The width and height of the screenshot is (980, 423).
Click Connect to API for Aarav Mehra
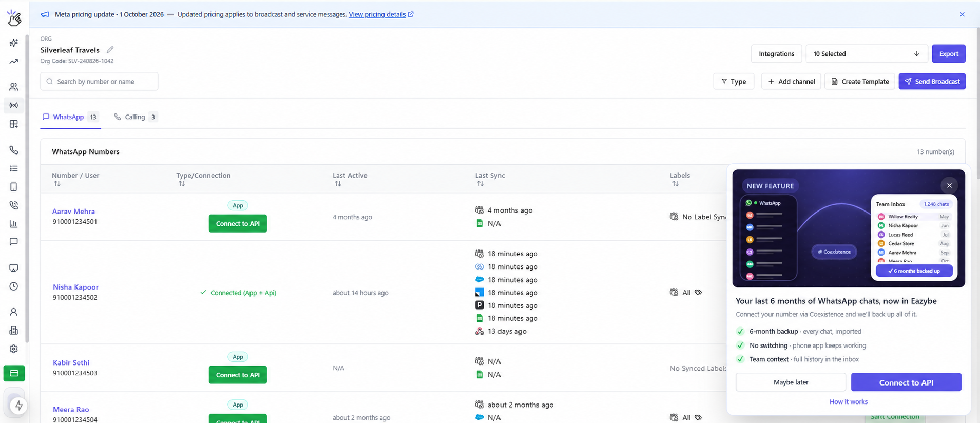tap(238, 223)
